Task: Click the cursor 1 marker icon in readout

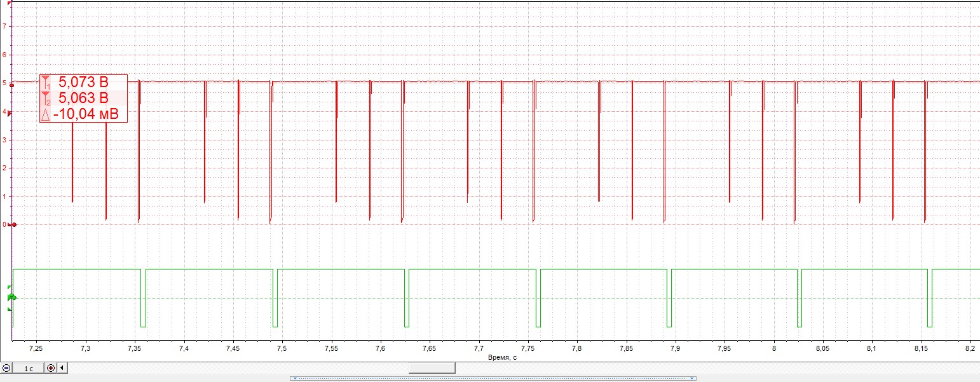Action: [46, 83]
